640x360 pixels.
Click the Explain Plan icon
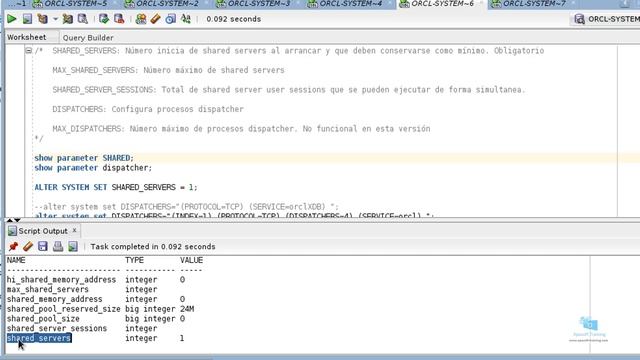[x=42, y=19]
